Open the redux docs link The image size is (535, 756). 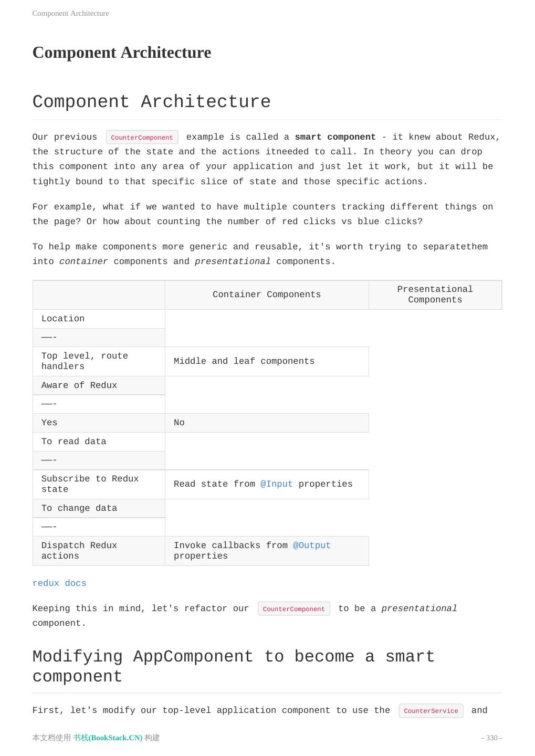pyautogui.click(x=59, y=583)
